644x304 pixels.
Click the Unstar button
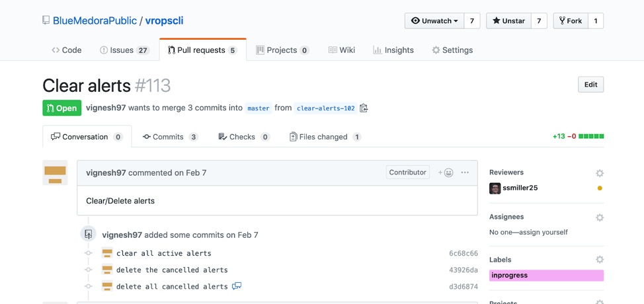tap(509, 21)
